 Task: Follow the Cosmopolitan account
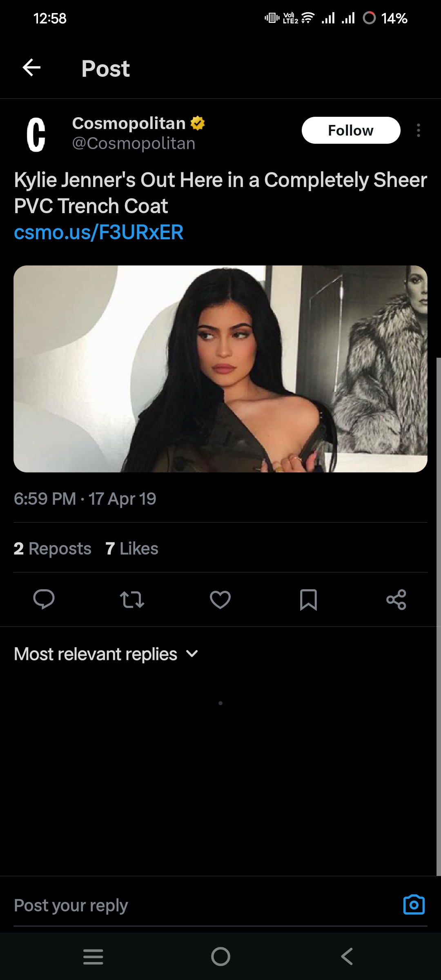point(351,130)
